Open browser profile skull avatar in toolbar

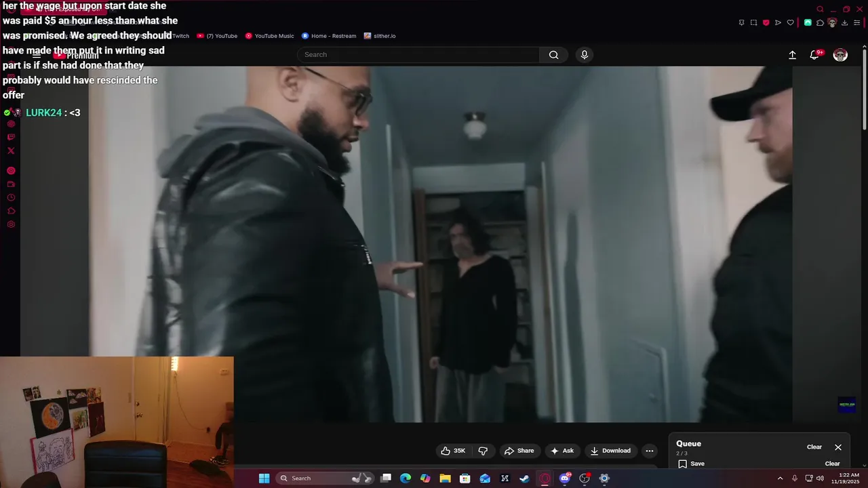pyautogui.click(x=832, y=22)
